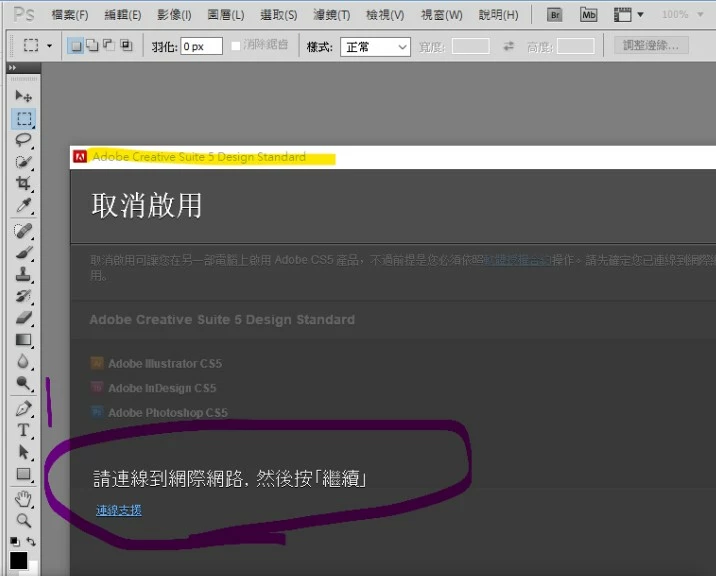716x576 pixels.
Task: Expand the toolbox double-arrow
Action: 12,68
